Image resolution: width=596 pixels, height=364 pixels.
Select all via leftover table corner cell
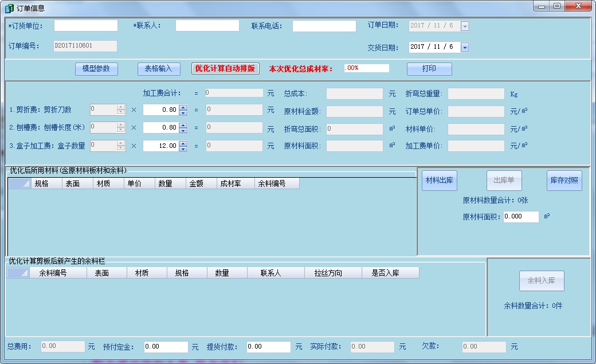click(18, 273)
